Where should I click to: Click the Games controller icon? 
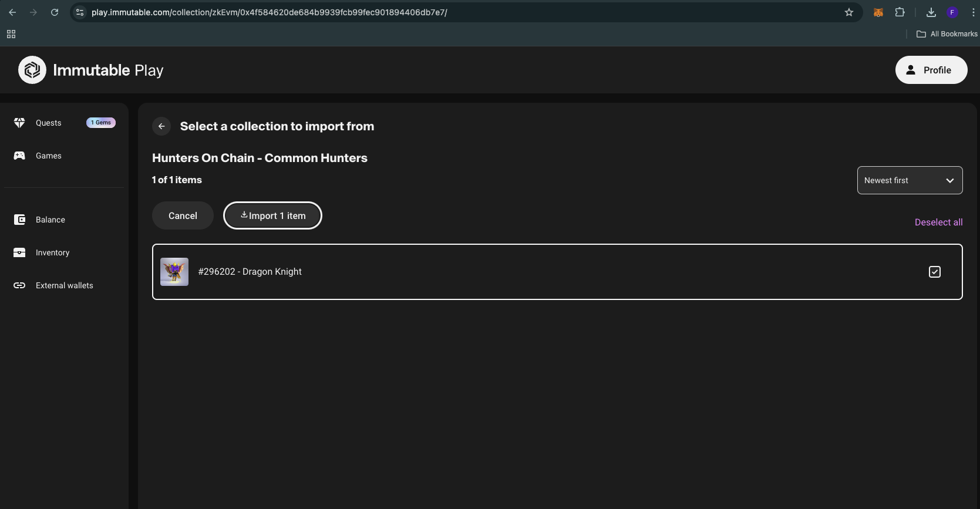[x=19, y=156]
